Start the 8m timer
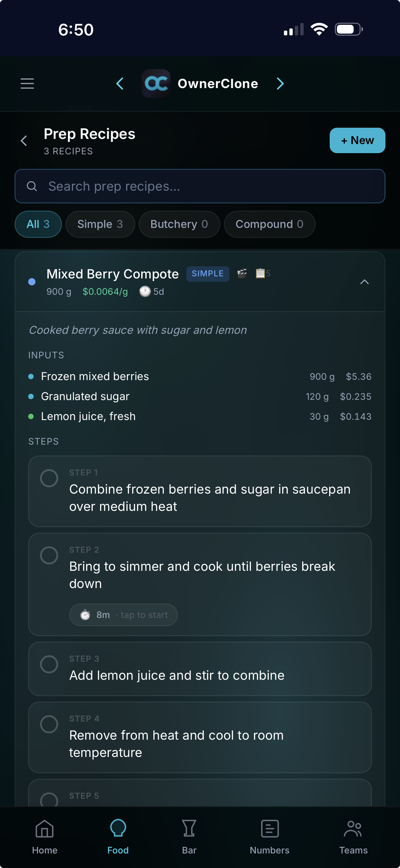Viewport: 400px width, 868px height. [123, 615]
